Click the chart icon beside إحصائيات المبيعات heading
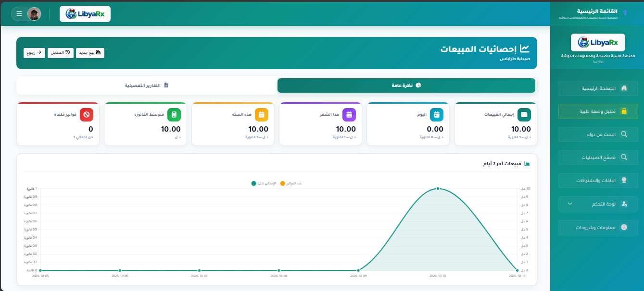 point(525,49)
